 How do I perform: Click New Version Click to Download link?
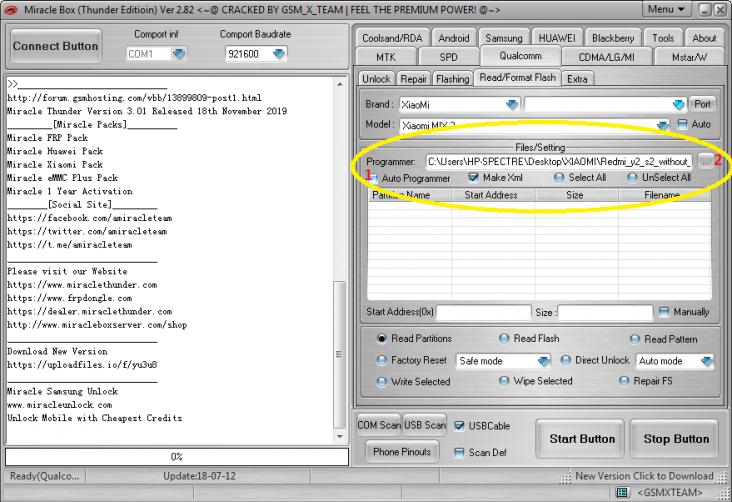[645, 476]
